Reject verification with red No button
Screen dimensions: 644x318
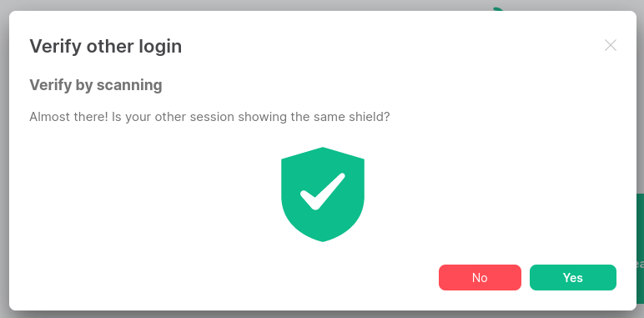point(480,278)
